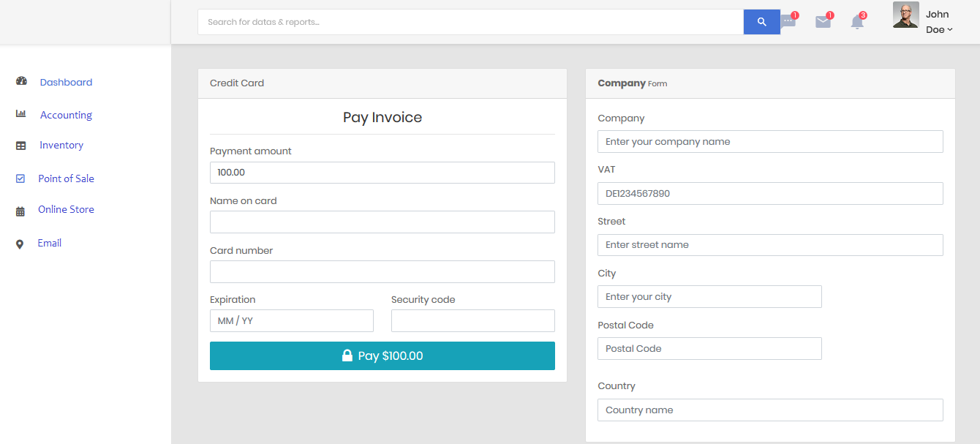This screenshot has width=980, height=444.
Task: Click the Dashboard gauge icon in sidebar
Action: pos(21,81)
